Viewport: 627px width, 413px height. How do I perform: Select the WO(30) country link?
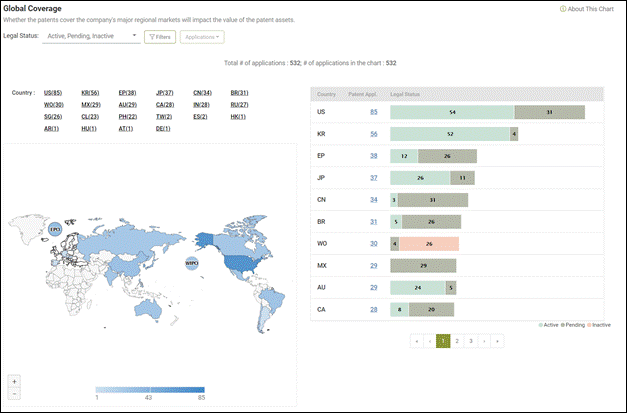[x=54, y=105]
